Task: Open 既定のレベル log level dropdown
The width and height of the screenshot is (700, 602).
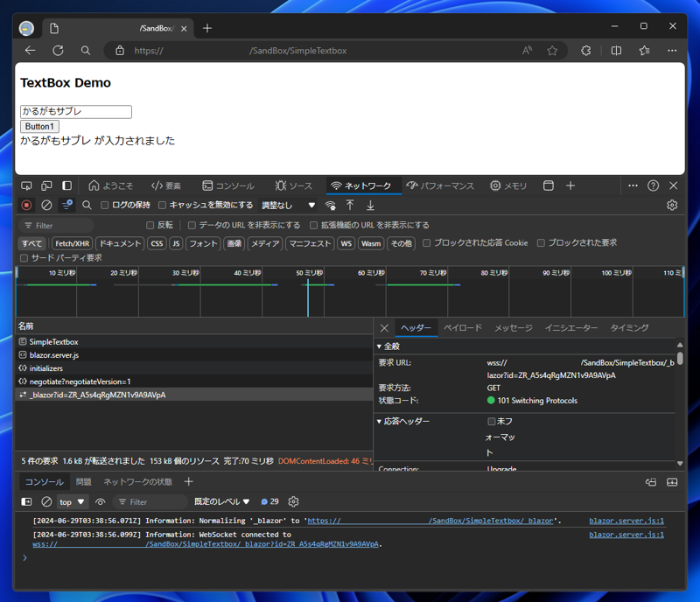Action: tap(222, 502)
